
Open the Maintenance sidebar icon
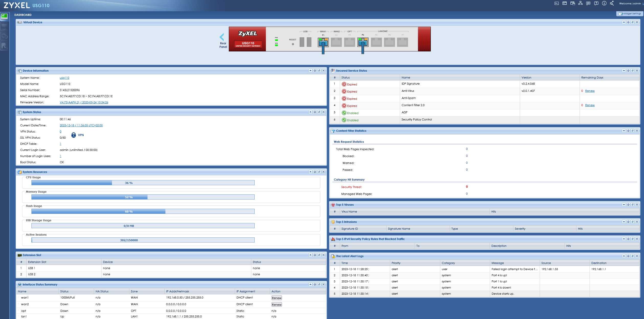(4, 46)
